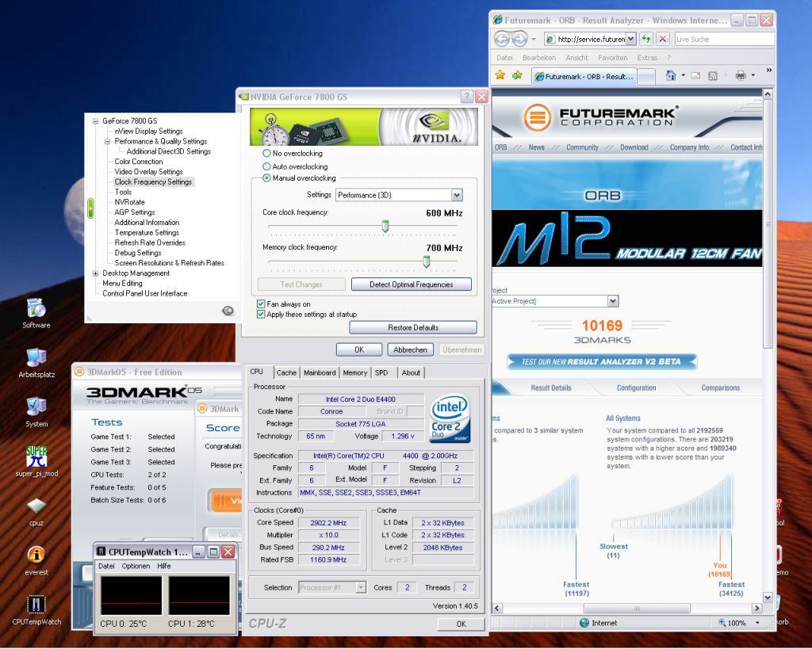Select Clock Frequency Settings tree item
This screenshot has width=812, height=649.
point(153,182)
